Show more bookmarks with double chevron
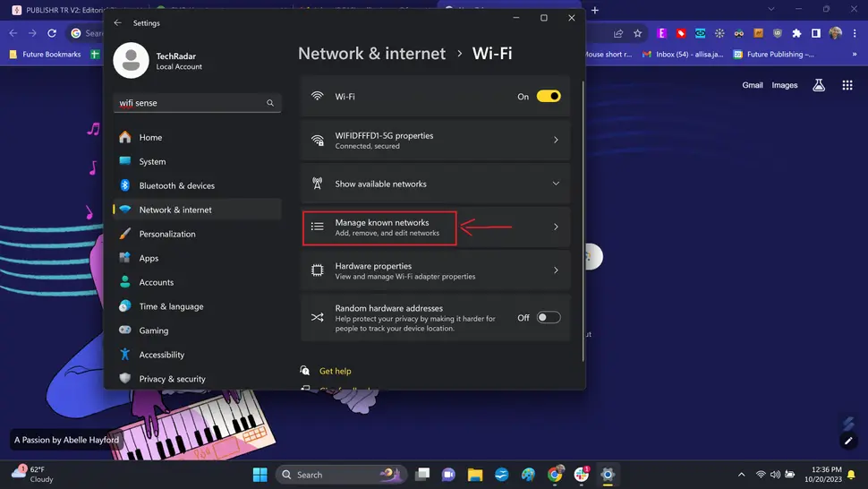868x489 pixels. [x=855, y=55]
